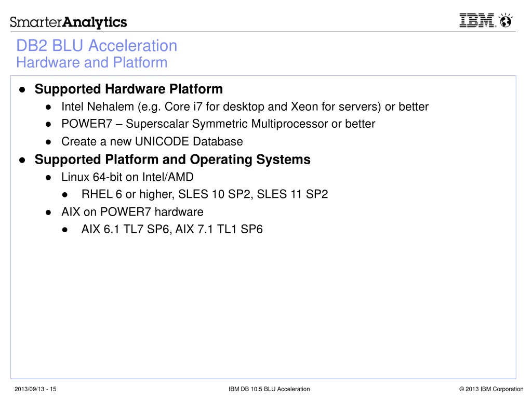Click footer 'IBM DB 10.5 BLU Acceleration'

click(x=269, y=389)
